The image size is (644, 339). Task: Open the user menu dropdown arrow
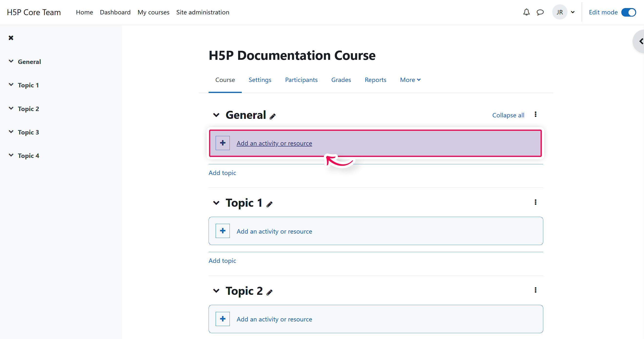[x=573, y=12]
